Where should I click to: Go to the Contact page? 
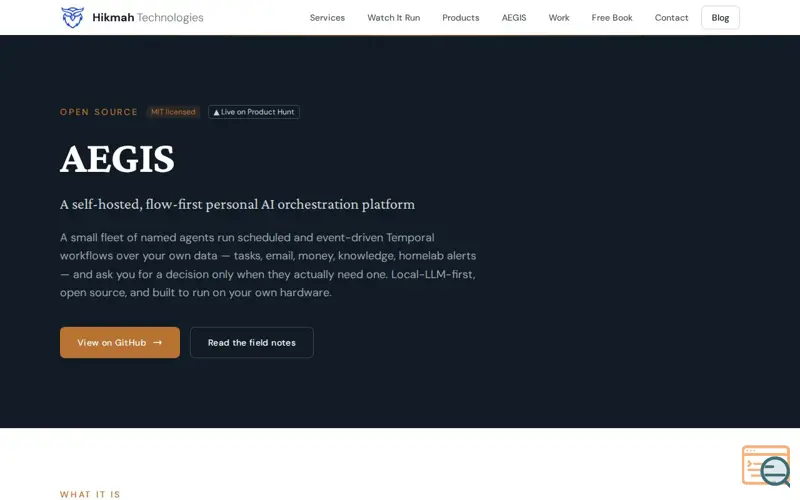(x=671, y=17)
